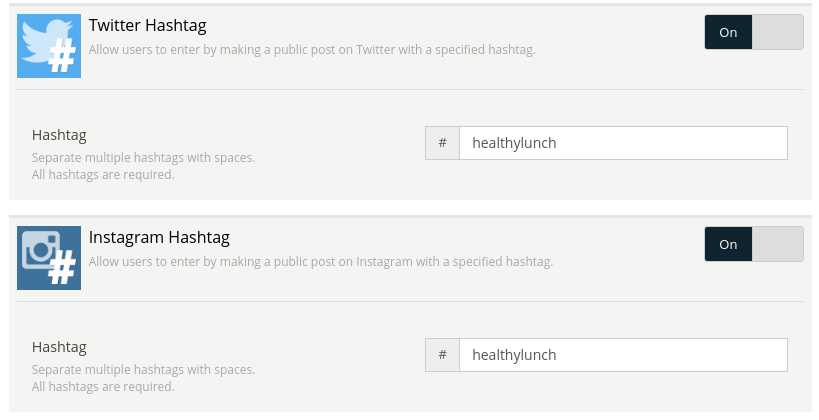Click the grey half of the Instagram toggle

point(777,244)
